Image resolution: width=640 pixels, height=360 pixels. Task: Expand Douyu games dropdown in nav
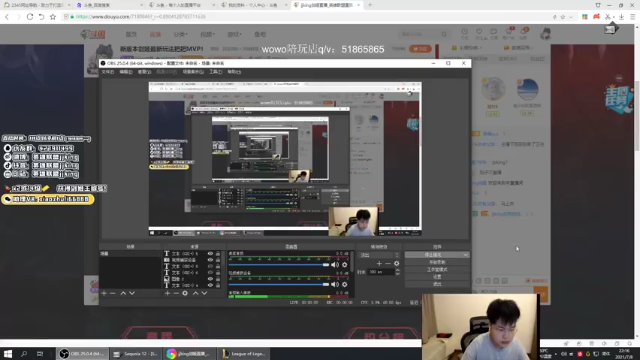pyautogui.click(x=234, y=34)
